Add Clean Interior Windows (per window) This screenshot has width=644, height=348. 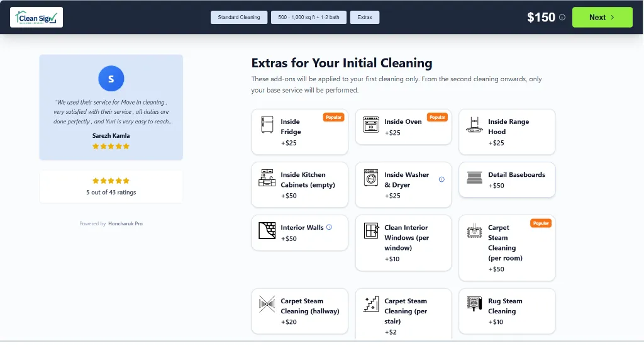tap(403, 243)
